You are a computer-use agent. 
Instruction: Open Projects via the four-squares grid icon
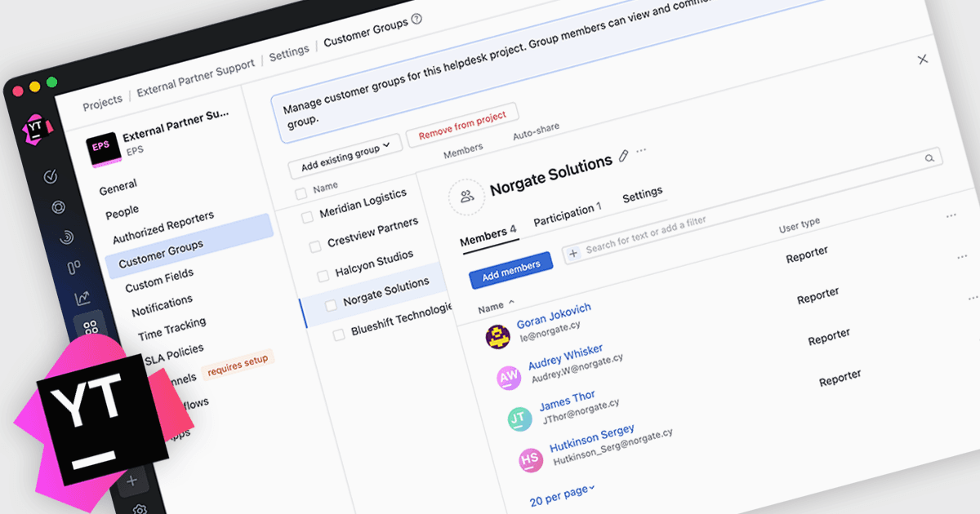click(90, 327)
